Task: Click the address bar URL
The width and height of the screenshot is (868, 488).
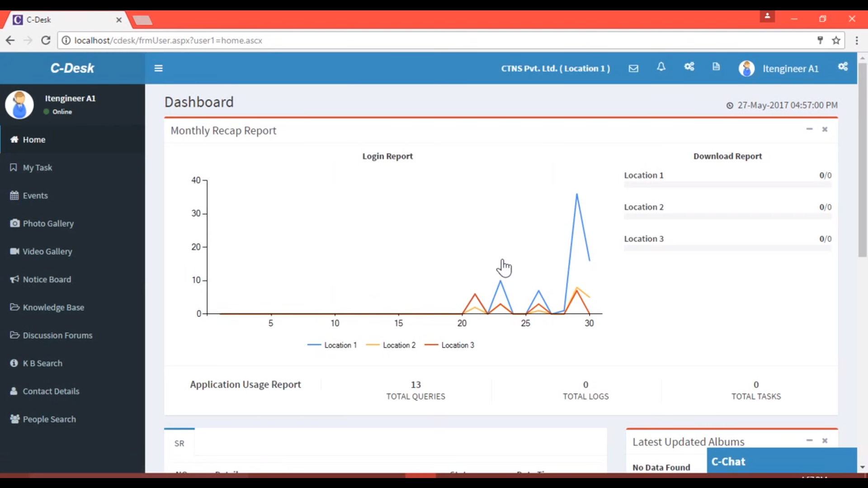Action: (168, 40)
